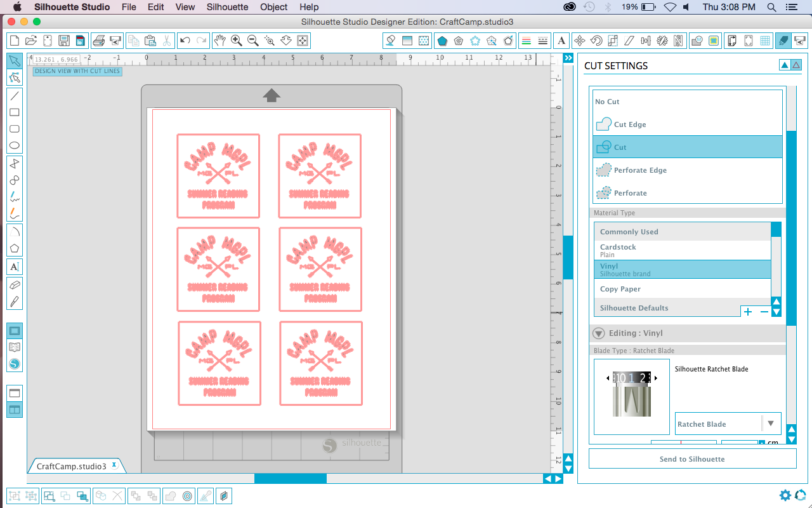Select the Draw a Rectangle tool
This screenshot has width=812, height=508.
point(15,112)
